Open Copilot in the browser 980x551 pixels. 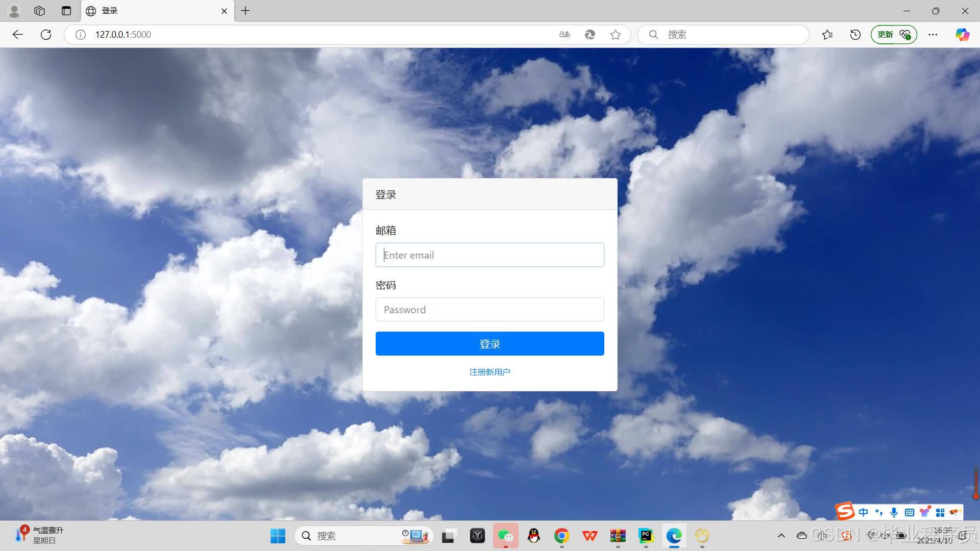(962, 34)
